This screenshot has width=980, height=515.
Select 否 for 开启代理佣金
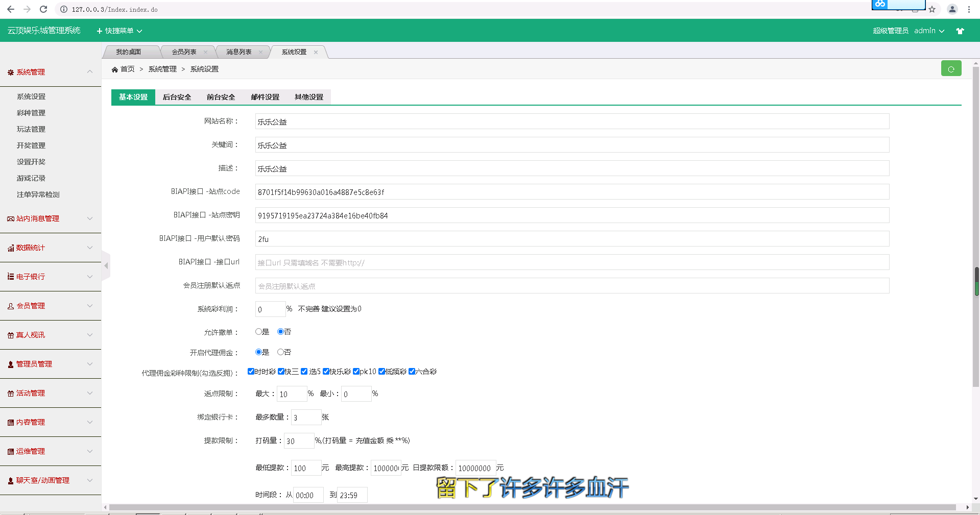(x=280, y=352)
